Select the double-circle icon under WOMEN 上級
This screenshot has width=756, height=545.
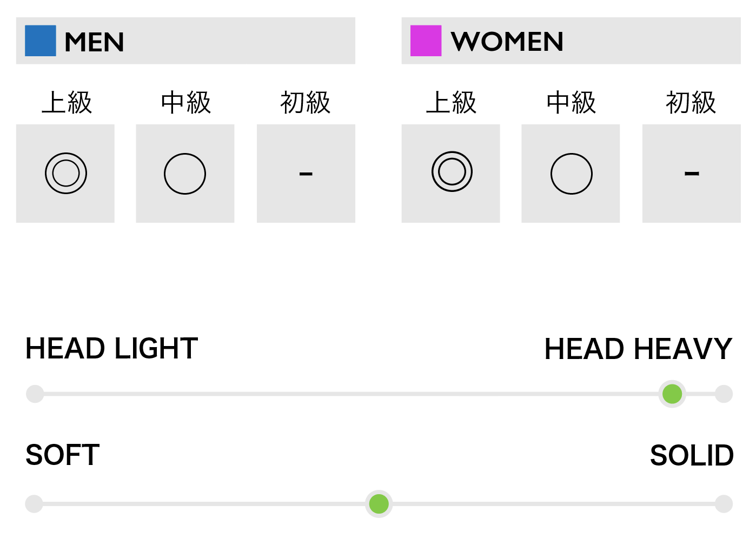pos(452,172)
